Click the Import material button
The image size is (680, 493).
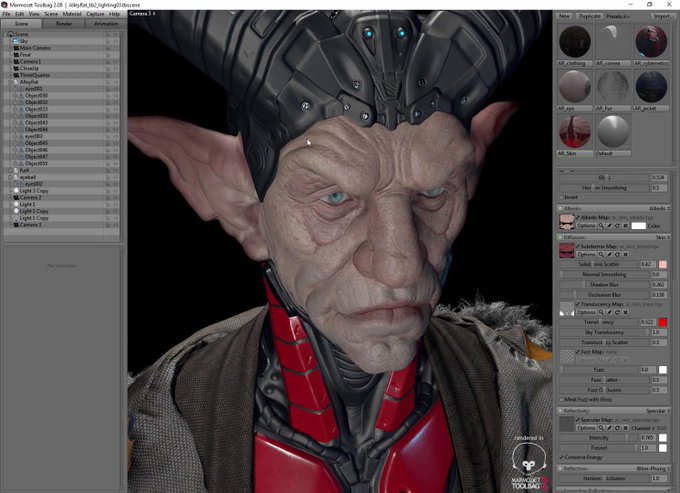tap(662, 16)
